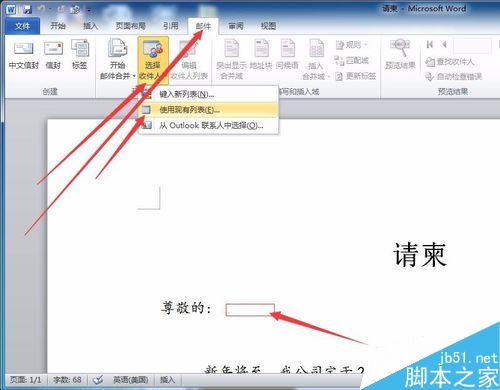Image resolution: width=500 pixels, height=390 pixels.
Task: Click the Word application icon in title bar
Action: coord(11,9)
